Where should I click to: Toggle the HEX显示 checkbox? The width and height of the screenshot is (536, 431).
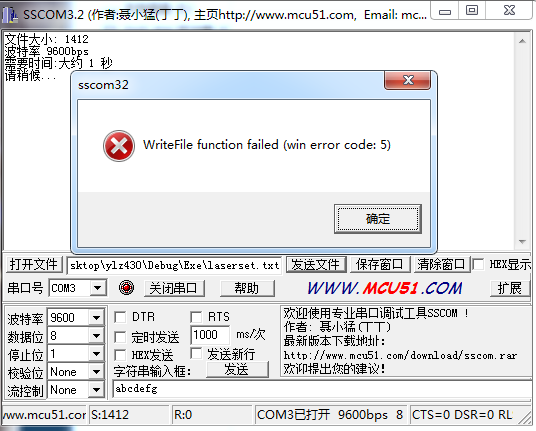point(478,264)
